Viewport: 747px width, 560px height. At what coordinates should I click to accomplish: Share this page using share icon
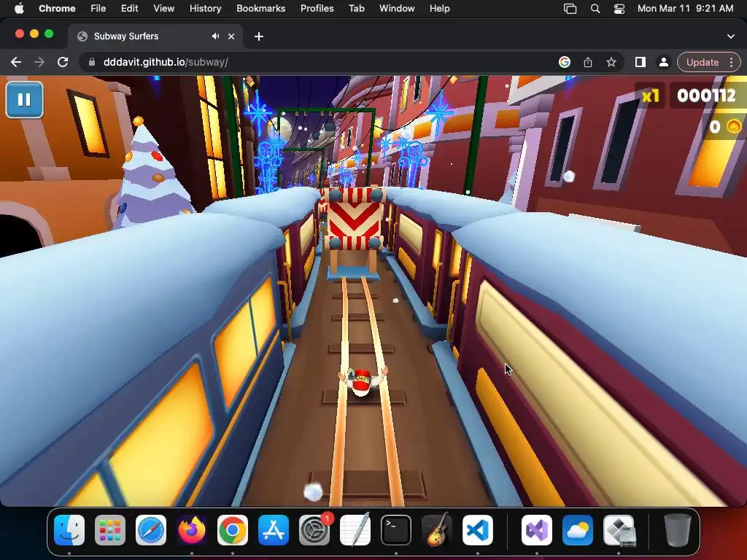pyautogui.click(x=588, y=63)
